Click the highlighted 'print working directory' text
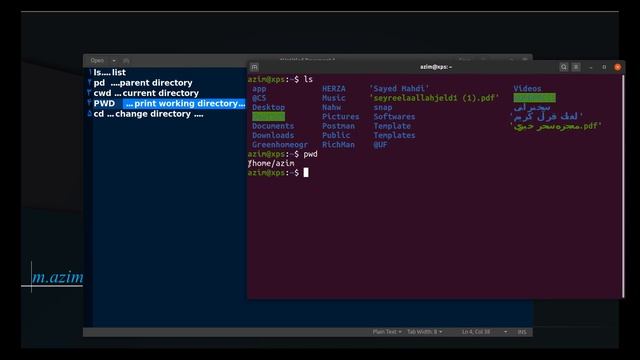640x360 pixels. 184,103
